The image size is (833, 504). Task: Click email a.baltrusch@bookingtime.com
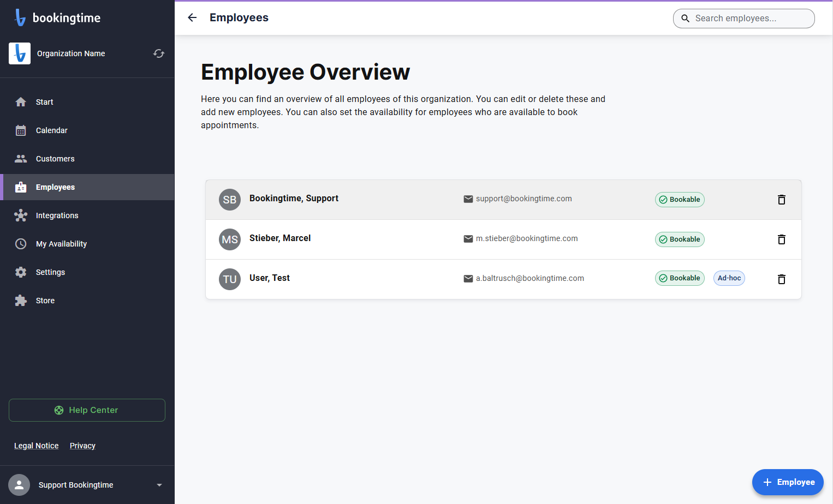click(x=530, y=278)
